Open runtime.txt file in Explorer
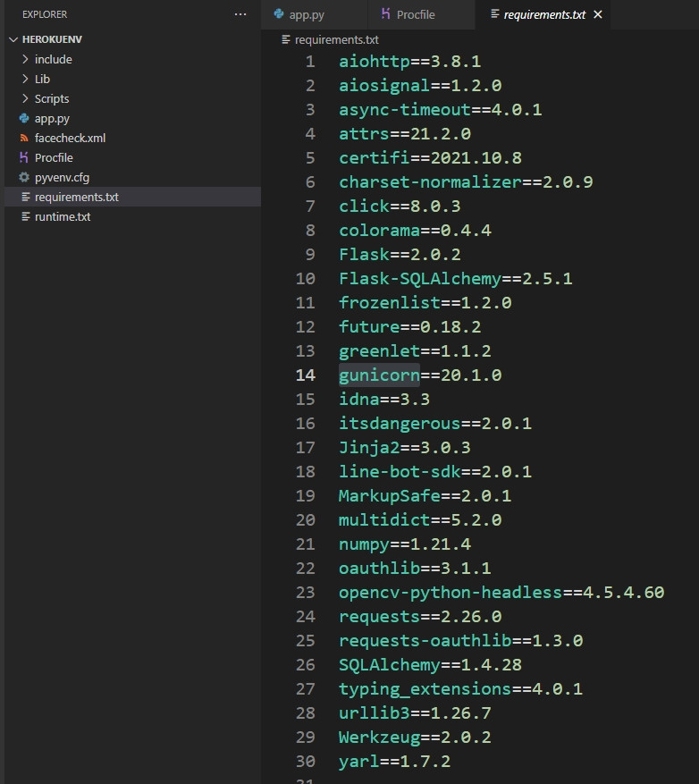The height and width of the screenshot is (784, 699). [63, 216]
